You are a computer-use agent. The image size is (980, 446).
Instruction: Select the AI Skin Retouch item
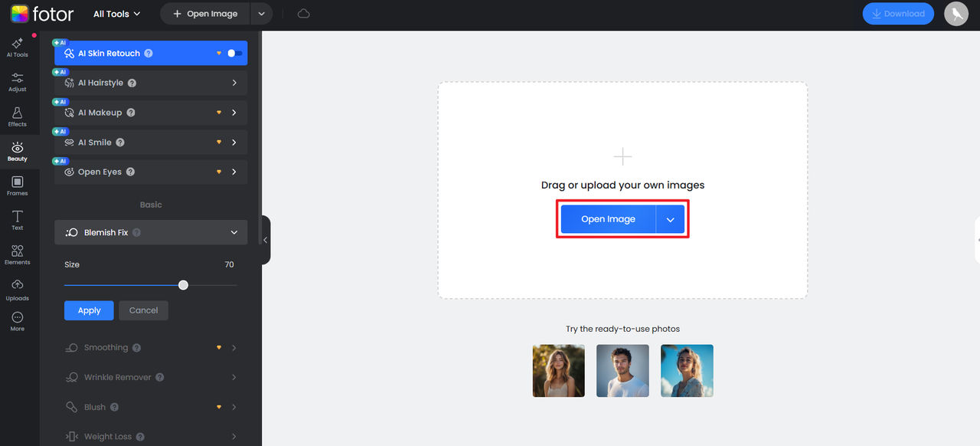151,54
